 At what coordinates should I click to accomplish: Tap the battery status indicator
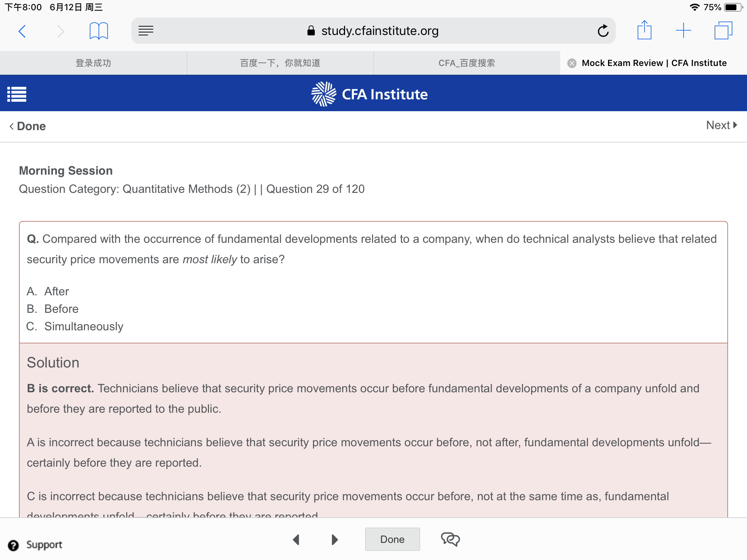(734, 7)
